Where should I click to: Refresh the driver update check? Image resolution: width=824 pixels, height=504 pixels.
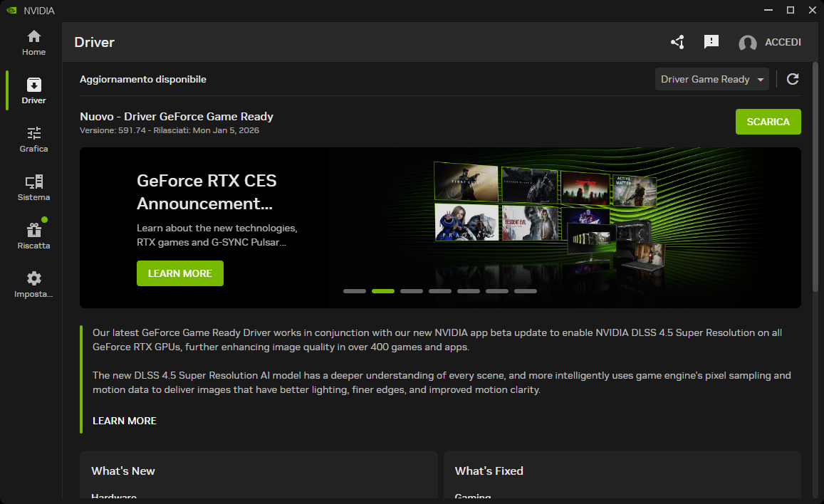click(x=792, y=79)
